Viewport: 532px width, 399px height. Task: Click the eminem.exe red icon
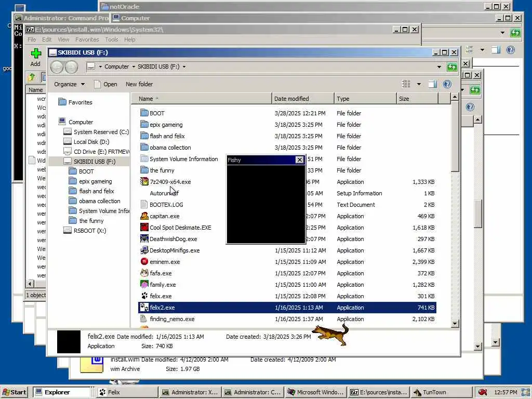[x=144, y=262]
